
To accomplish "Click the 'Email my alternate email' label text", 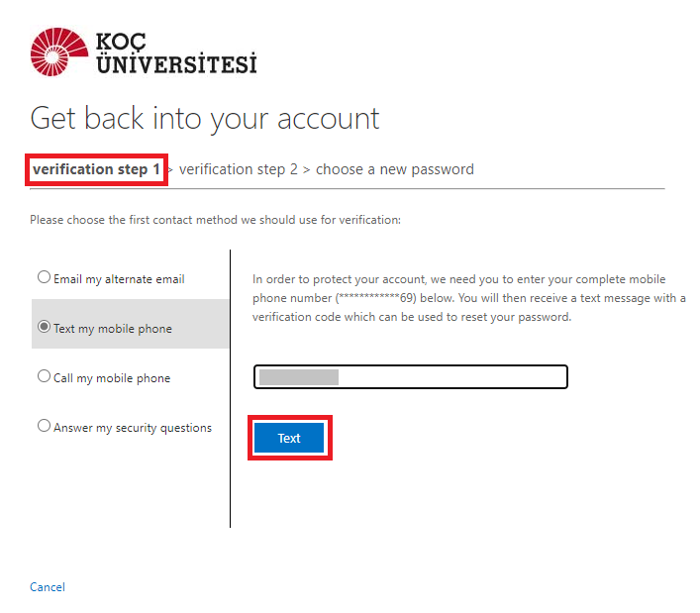I will click(x=119, y=279).
